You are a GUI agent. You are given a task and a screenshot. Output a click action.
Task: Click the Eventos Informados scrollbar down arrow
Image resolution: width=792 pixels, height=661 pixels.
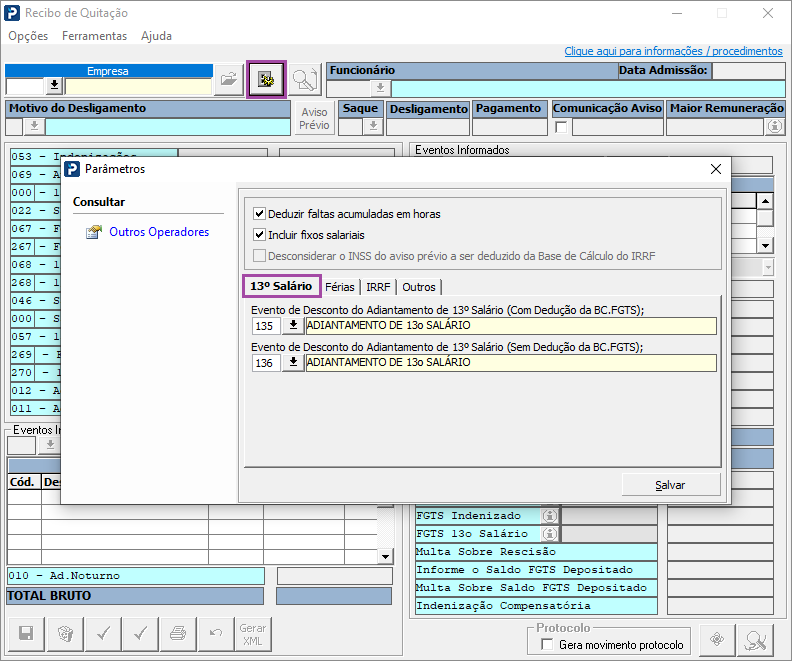coord(765,246)
